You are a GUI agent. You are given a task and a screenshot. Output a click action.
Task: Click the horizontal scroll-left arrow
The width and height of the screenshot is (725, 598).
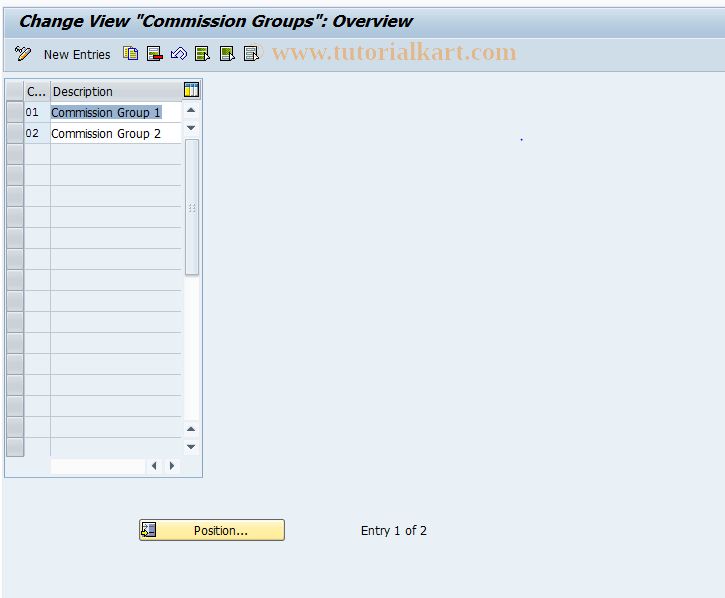(x=154, y=466)
